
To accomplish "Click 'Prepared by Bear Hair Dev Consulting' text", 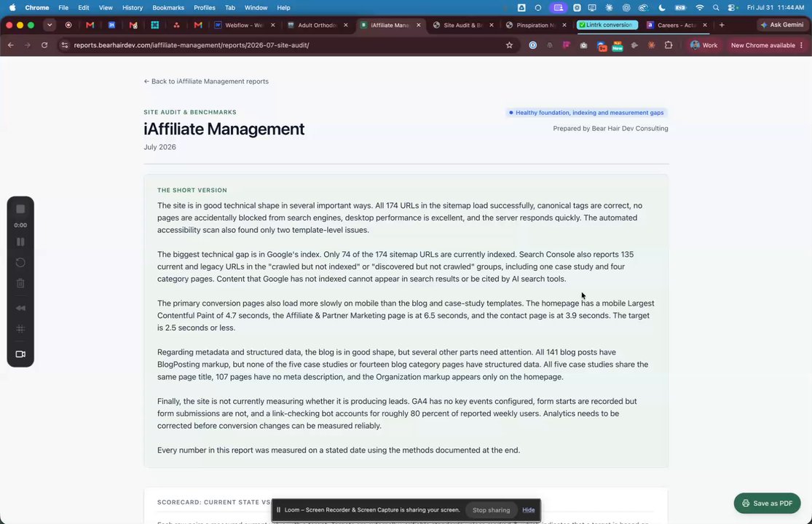I will (610, 128).
